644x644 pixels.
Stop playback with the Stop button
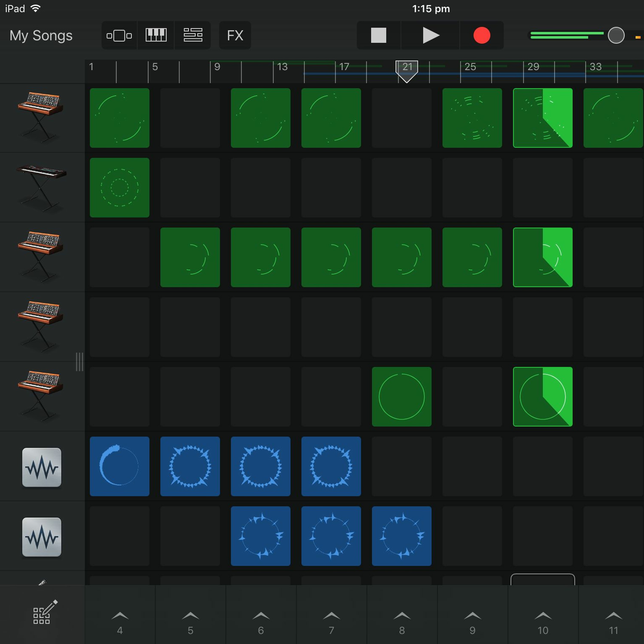[x=379, y=35]
